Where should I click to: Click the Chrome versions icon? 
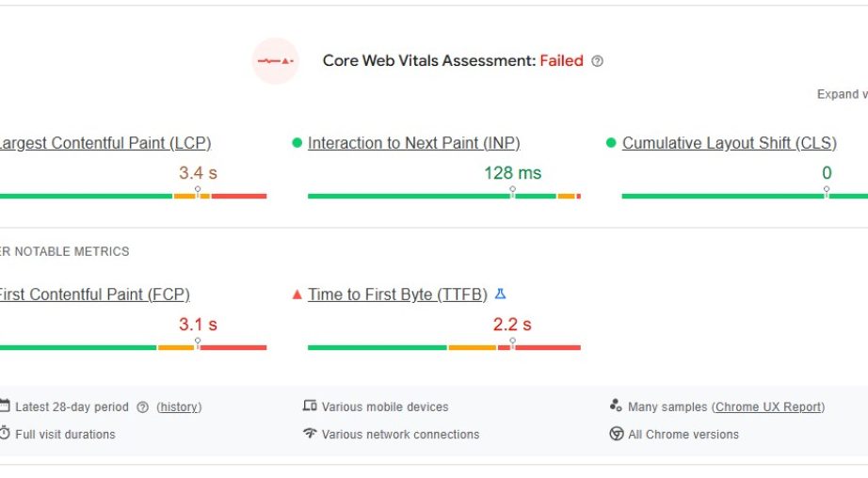pyautogui.click(x=617, y=434)
